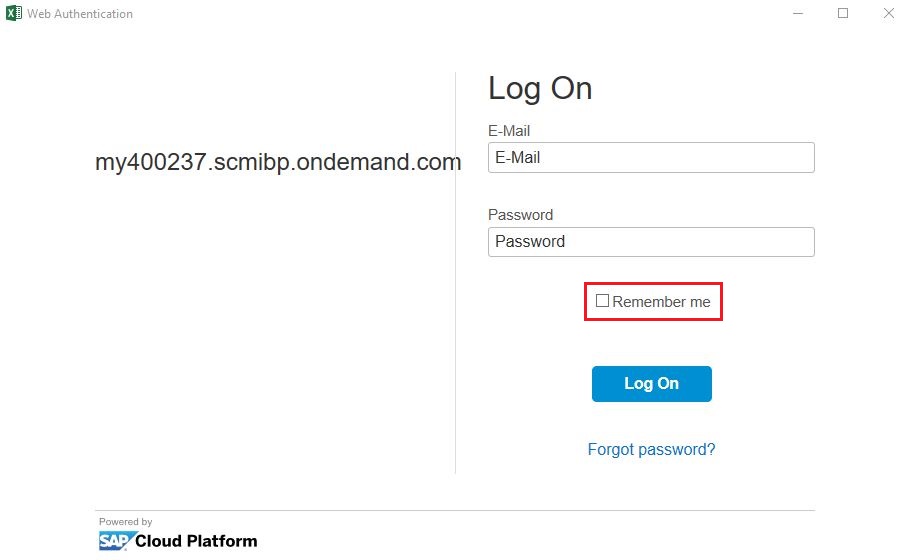Maximize the Web Authentication window

tap(843, 13)
